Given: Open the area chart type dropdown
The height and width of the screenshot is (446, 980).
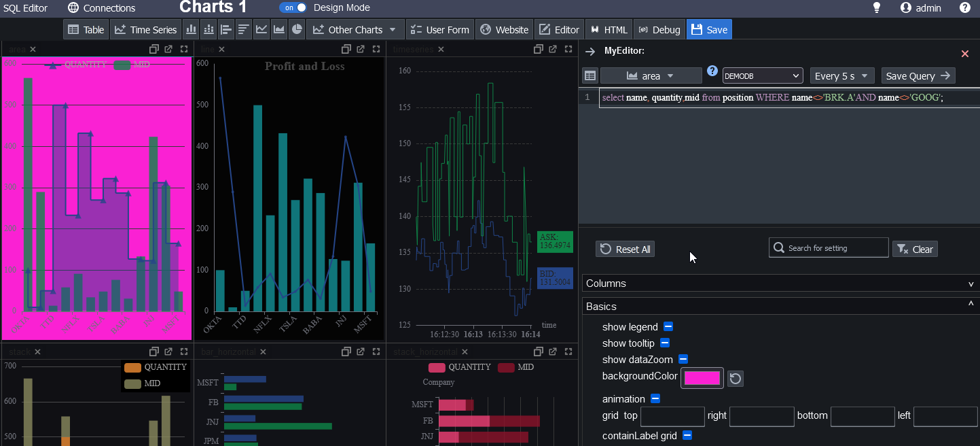Looking at the screenshot, I should click(x=651, y=75).
